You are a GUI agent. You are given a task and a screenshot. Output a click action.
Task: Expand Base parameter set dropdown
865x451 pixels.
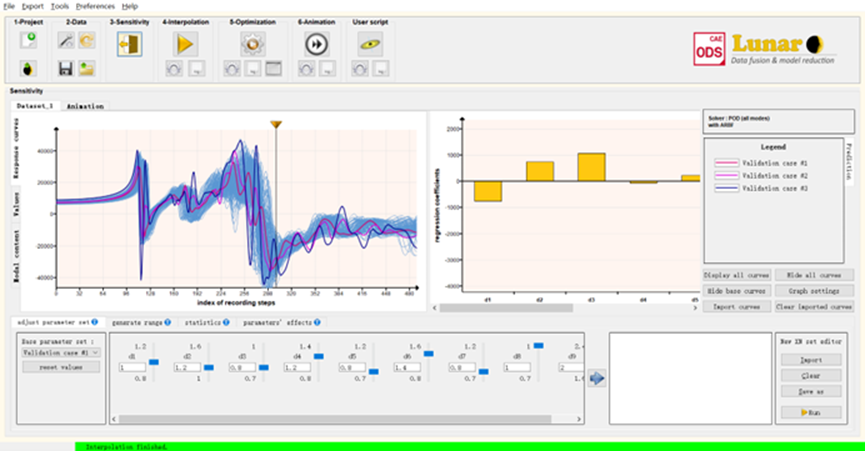(x=61, y=353)
